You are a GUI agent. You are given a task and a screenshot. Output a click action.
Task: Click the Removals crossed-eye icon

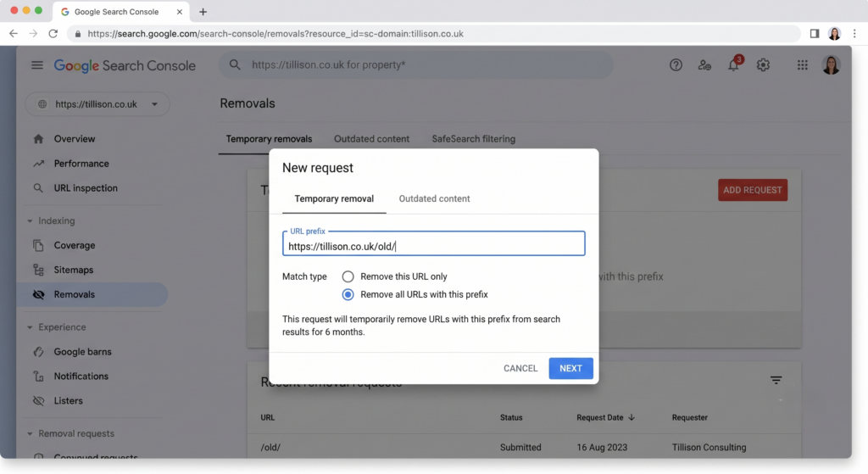tap(38, 294)
